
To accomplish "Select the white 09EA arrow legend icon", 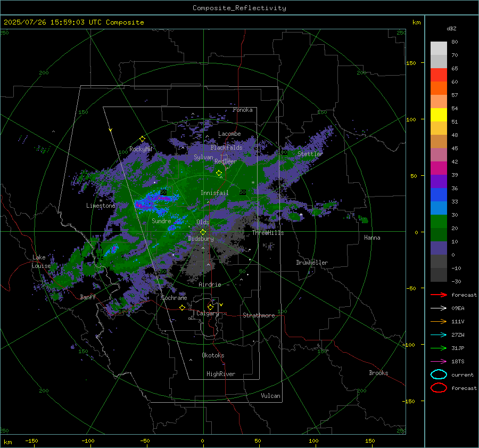I will [x=439, y=308].
